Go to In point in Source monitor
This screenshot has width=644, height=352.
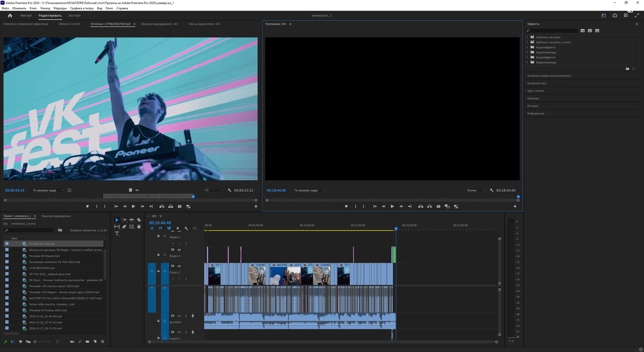click(116, 206)
